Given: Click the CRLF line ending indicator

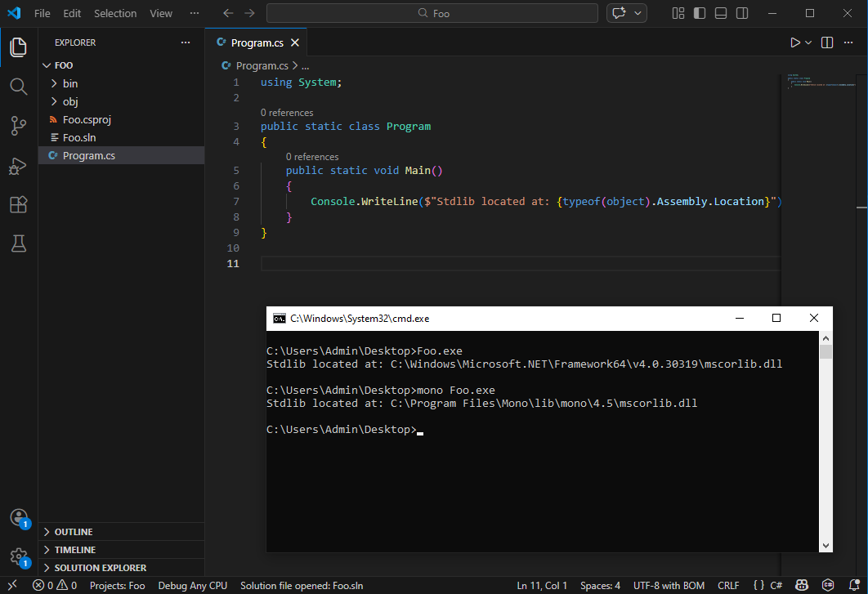Looking at the screenshot, I should click(x=728, y=585).
